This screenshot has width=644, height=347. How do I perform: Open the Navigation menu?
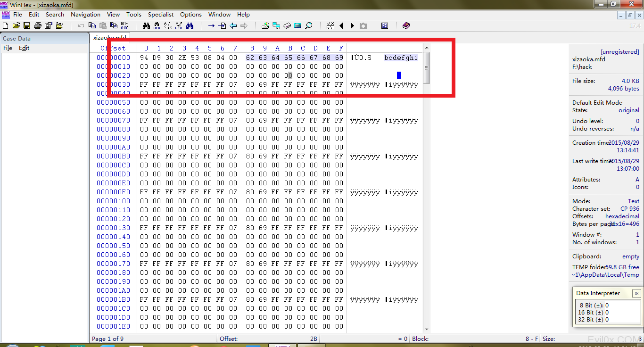(x=85, y=15)
